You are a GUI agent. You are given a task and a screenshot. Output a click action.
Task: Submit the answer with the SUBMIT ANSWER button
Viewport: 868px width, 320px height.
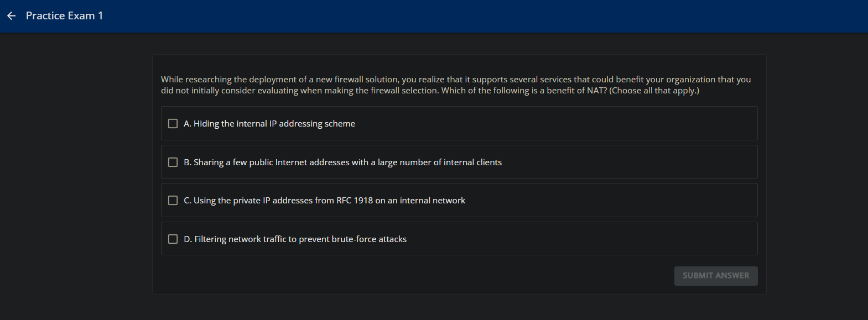pos(716,276)
